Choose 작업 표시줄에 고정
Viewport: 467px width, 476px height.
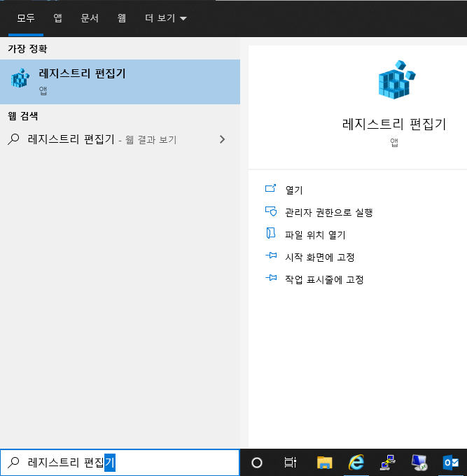tap(324, 279)
